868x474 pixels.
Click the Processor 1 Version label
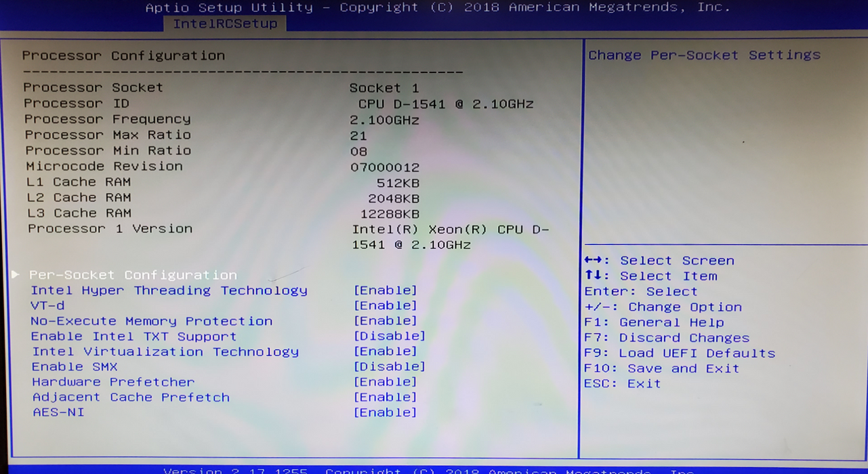pos(110,228)
